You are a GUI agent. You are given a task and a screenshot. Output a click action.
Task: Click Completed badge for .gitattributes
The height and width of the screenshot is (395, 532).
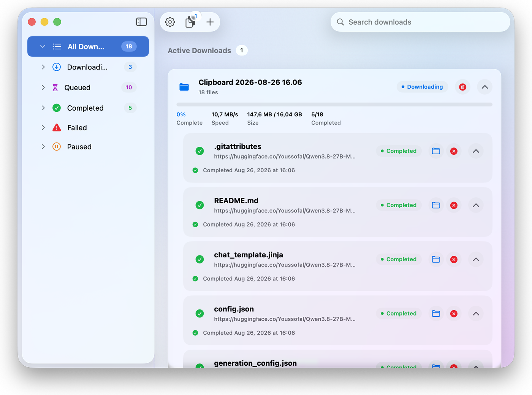[399, 151]
